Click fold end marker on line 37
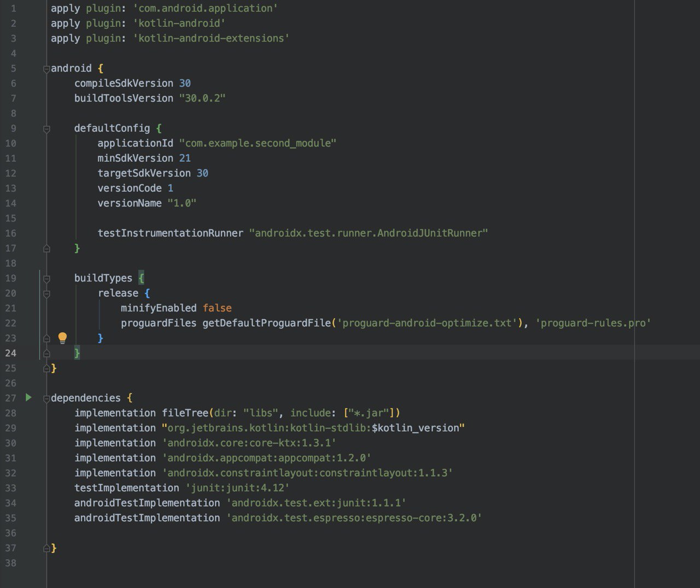 (x=46, y=549)
